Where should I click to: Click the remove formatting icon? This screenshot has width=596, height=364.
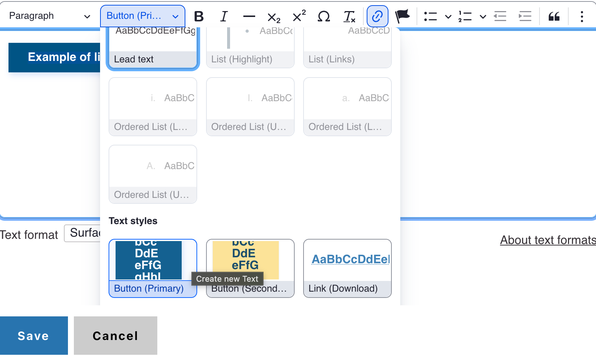(x=349, y=16)
